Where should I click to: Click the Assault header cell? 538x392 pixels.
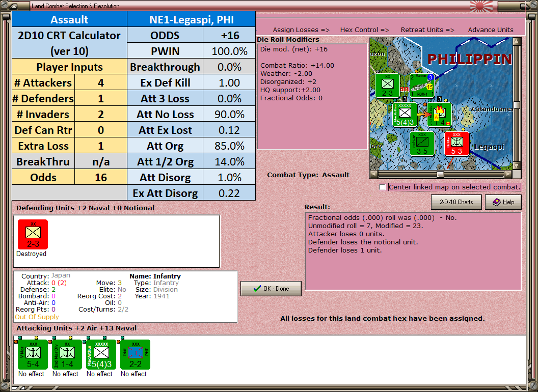tap(69, 19)
